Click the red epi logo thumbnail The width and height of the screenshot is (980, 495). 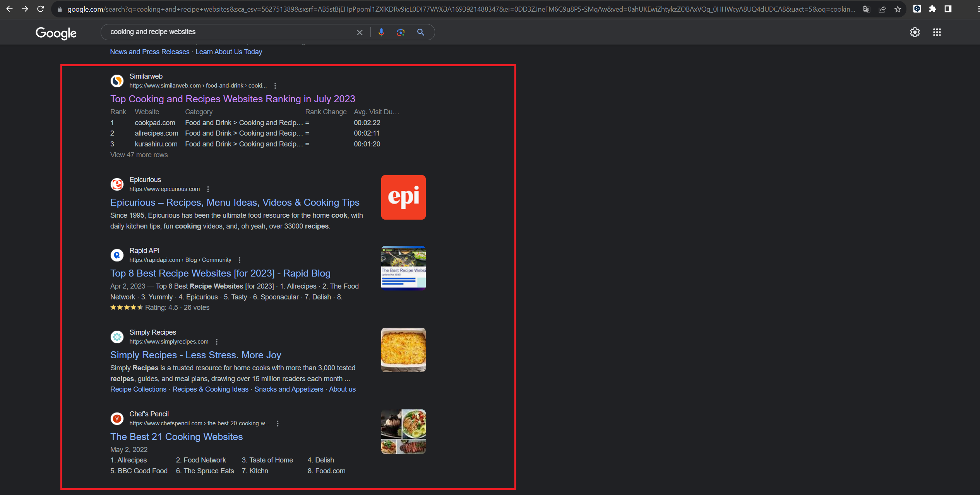[x=403, y=197]
